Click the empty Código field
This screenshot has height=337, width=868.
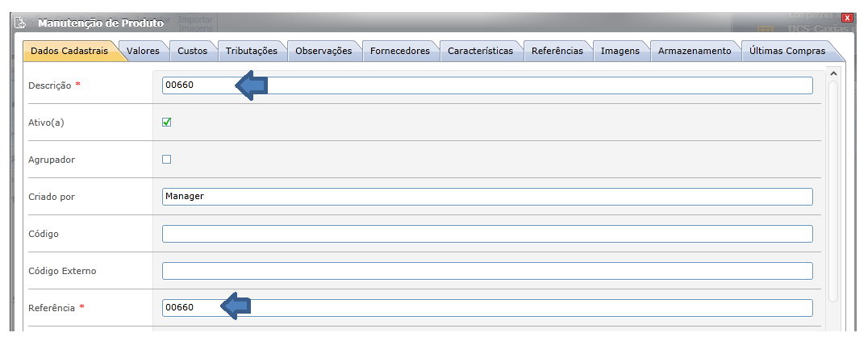point(487,234)
